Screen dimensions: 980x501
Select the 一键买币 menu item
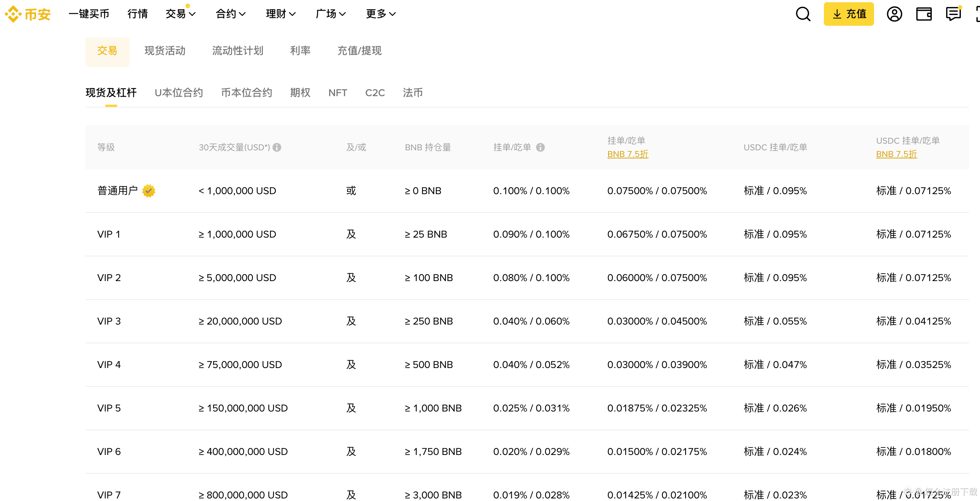(x=89, y=14)
